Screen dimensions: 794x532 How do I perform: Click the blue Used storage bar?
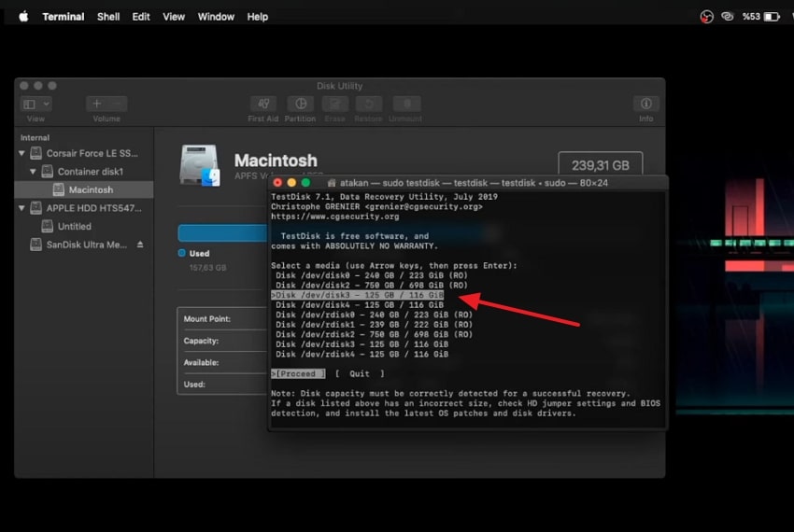click(222, 232)
